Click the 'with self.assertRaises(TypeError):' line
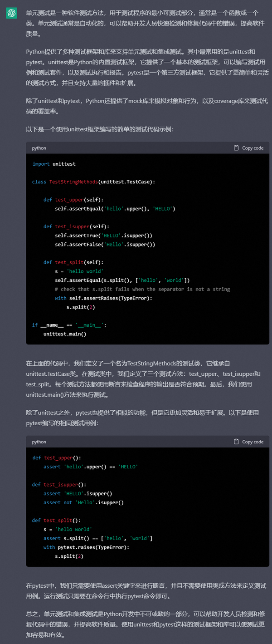272x644 pixels. tap(104, 298)
